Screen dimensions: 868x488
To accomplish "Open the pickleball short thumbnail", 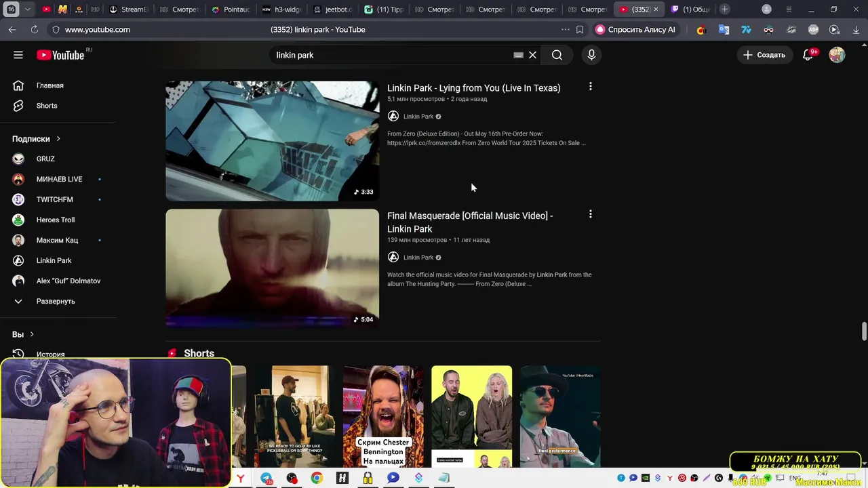I will click(294, 416).
